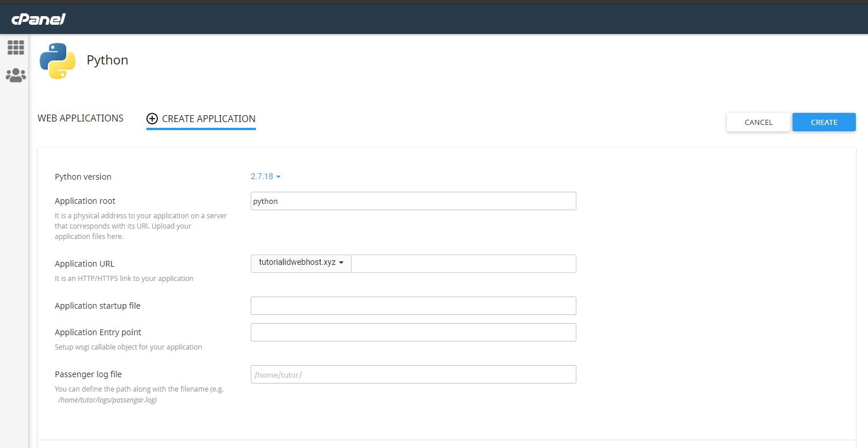868x448 pixels.
Task: Click the Application URL label
Action: (x=84, y=264)
